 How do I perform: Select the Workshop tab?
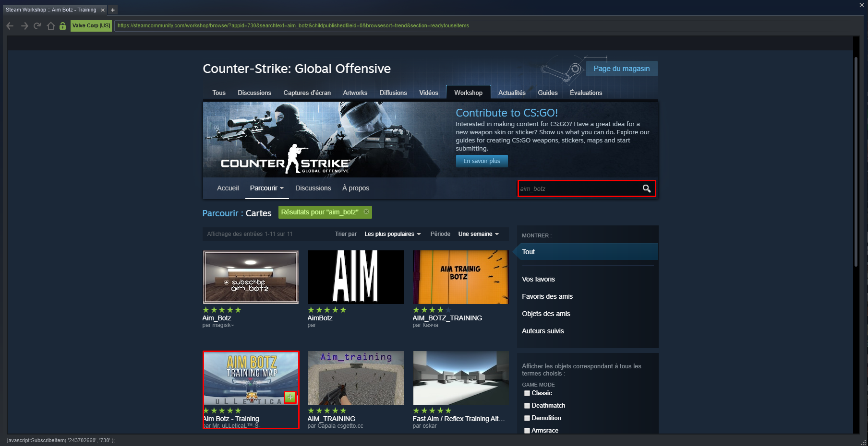point(468,93)
